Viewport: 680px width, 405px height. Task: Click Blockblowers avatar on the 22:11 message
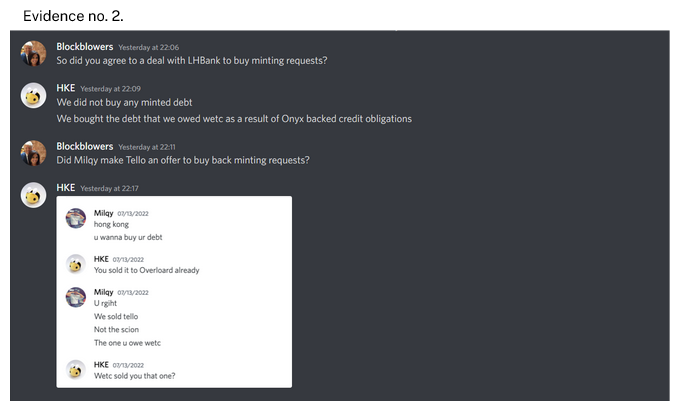(33, 153)
